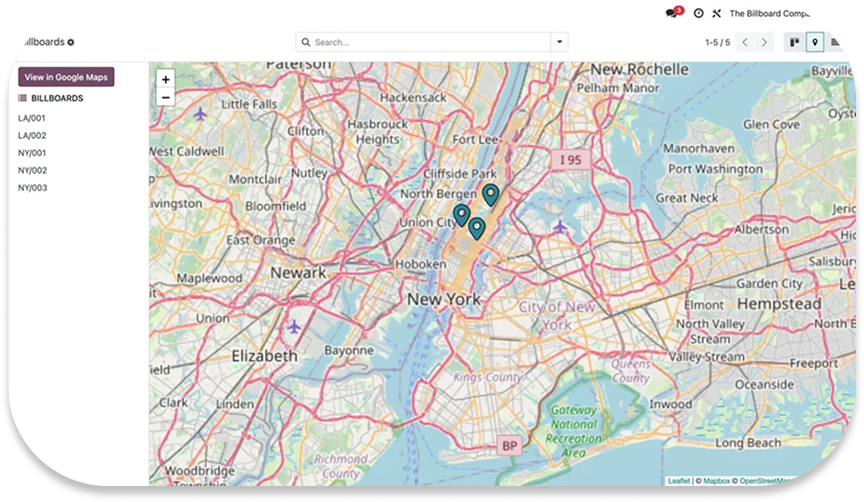Go to next page of records
The image size is (864, 502).
click(765, 42)
